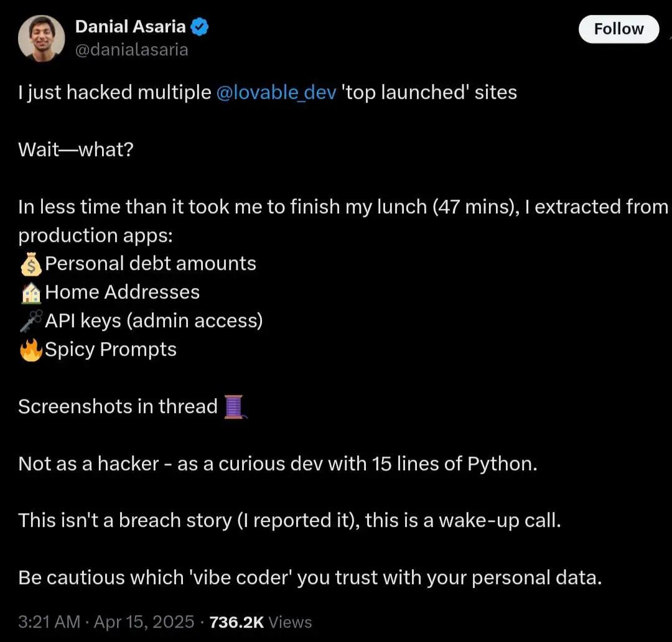Click the thread spool emoji

coord(235,407)
